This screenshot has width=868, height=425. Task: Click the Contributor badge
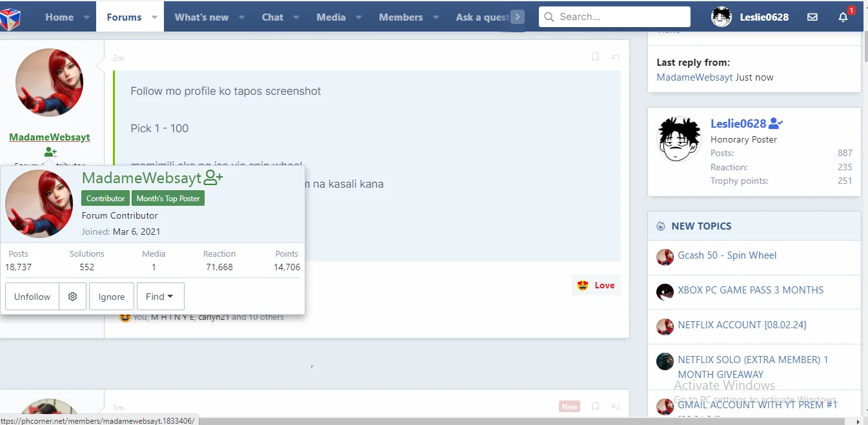click(105, 199)
